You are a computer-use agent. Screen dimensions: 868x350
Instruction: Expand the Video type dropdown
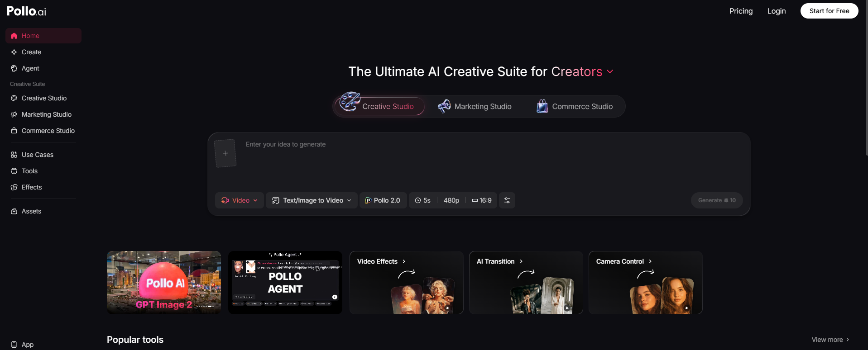click(x=240, y=200)
